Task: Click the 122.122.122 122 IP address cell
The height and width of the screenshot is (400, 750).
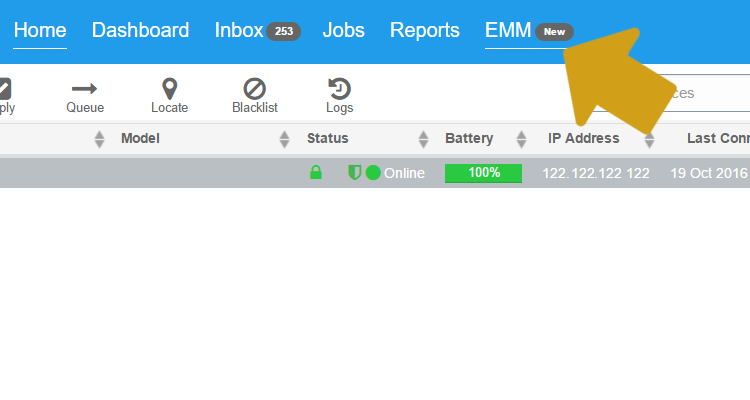Action: [596, 173]
